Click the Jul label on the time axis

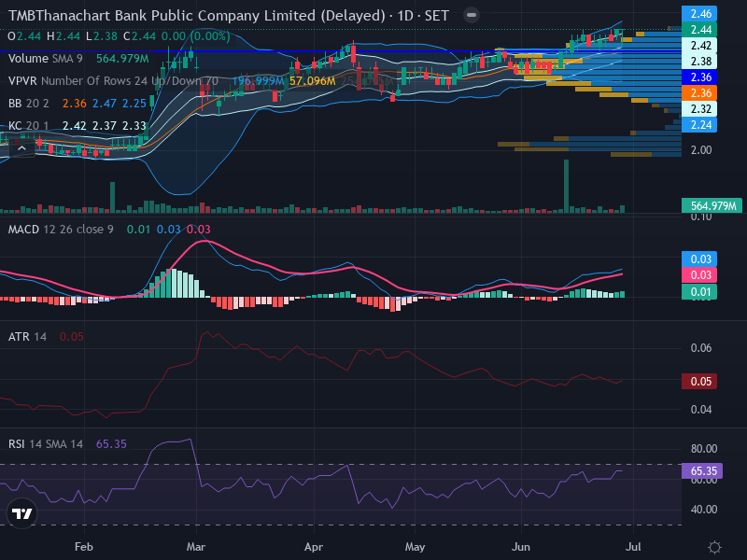633,547
